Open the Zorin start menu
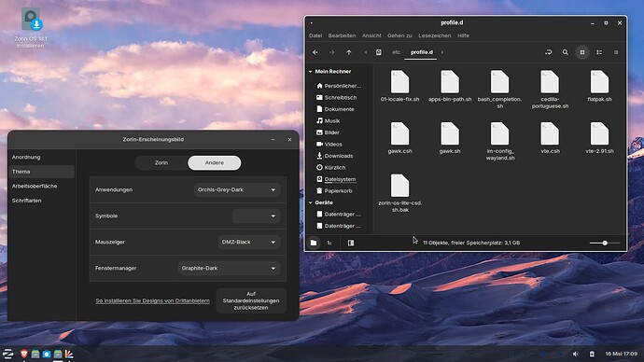The image size is (644, 362). pos(7,354)
